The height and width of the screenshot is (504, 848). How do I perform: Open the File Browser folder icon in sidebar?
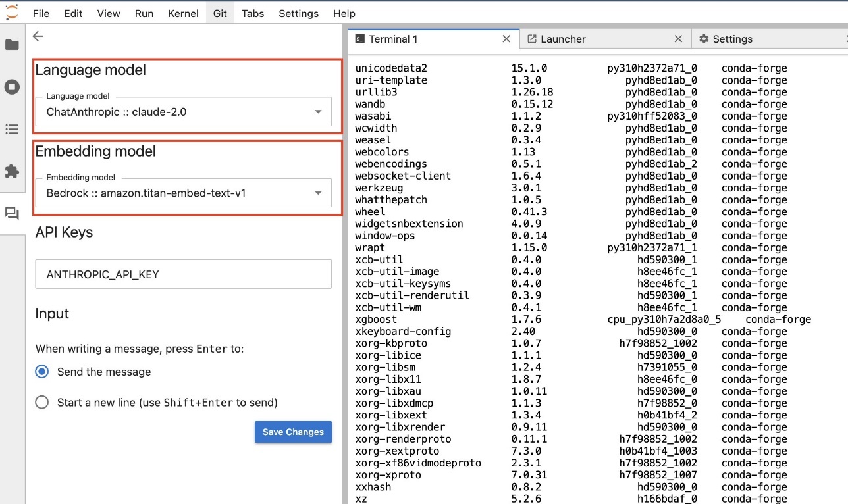tap(12, 45)
